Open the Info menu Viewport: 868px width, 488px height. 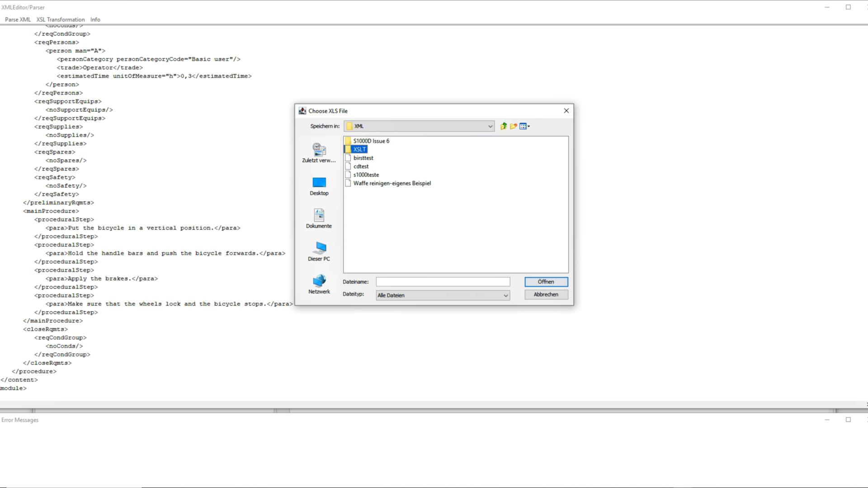(95, 19)
